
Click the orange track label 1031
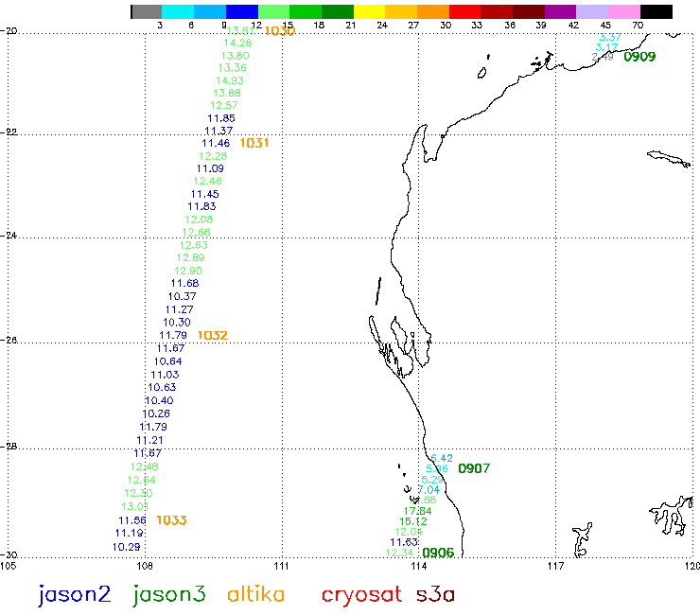[x=254, y=143]
